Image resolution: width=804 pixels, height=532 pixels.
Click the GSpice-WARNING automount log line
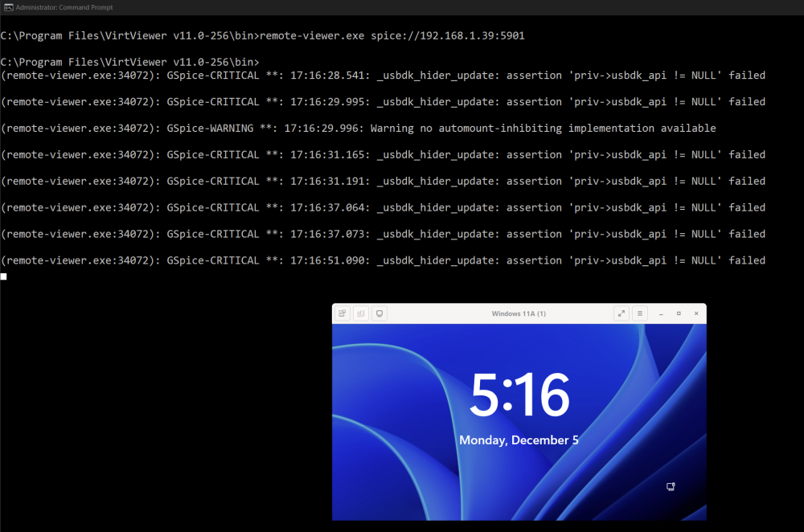358,128
